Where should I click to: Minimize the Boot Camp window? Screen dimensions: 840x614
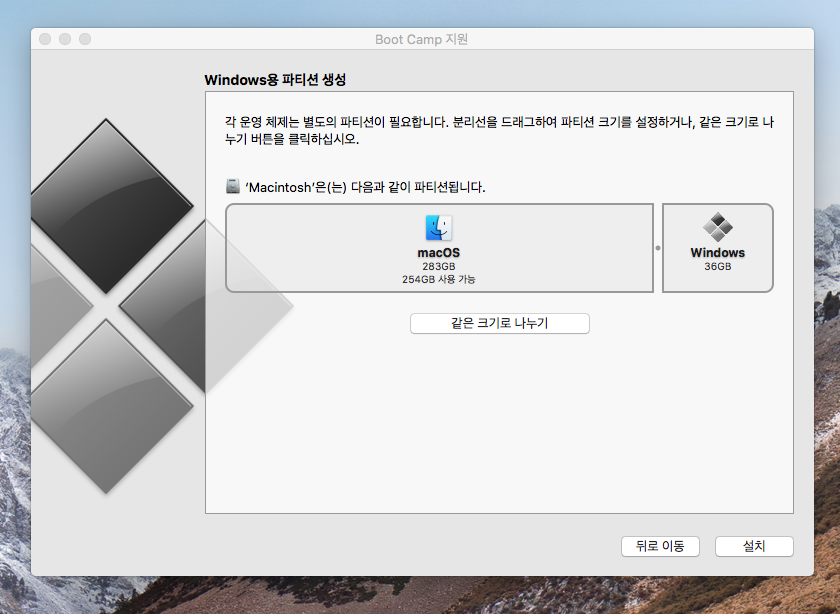(65, 39)
